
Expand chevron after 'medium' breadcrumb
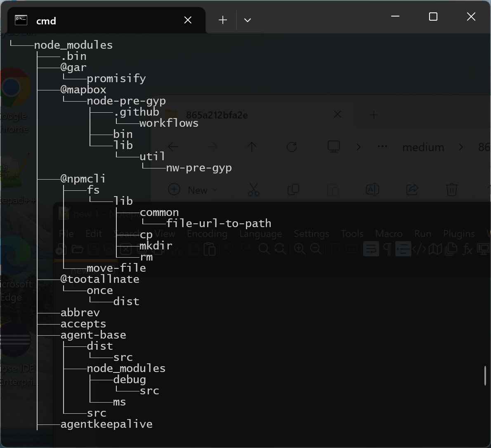[461, 147]
